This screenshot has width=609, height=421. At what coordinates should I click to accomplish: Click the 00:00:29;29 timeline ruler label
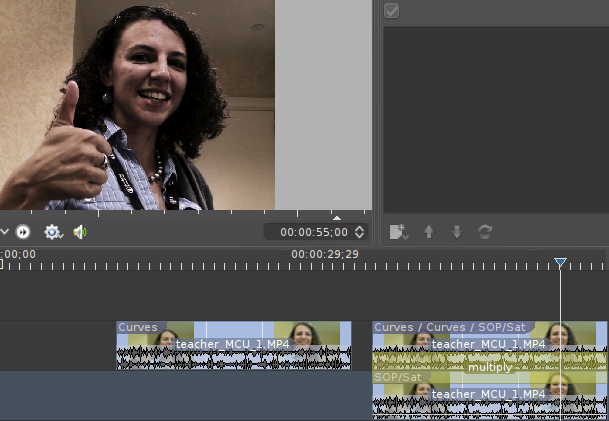pyautogui.click(x=325, y=254)
